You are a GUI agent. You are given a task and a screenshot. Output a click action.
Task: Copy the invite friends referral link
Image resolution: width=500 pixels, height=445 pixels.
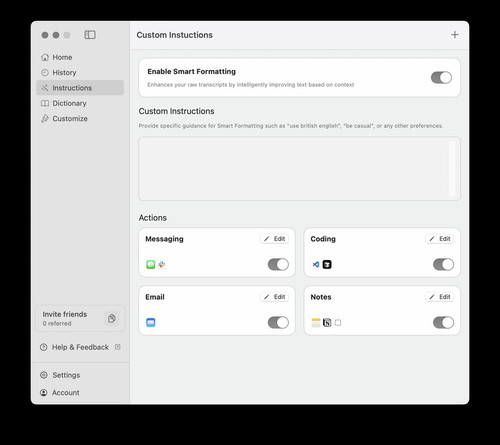pos(112,319)
